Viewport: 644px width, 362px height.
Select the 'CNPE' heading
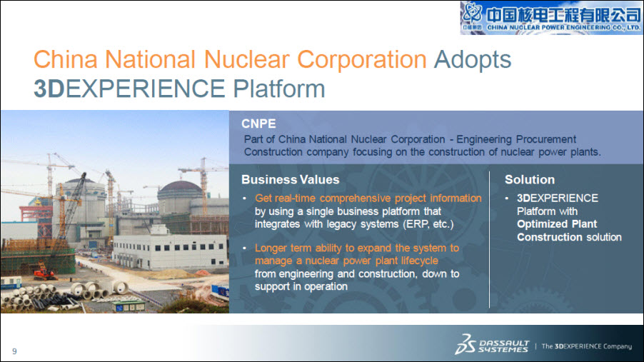[258, 124]
